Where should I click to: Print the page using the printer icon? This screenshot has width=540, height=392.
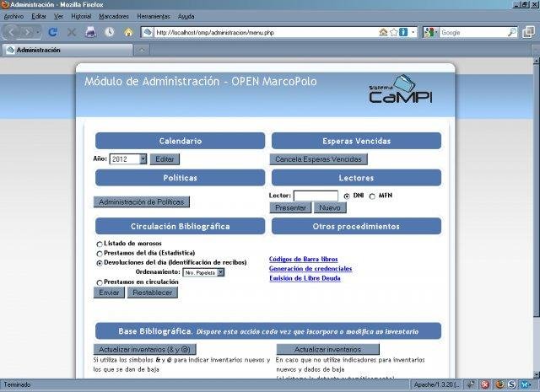click(90, 32)
